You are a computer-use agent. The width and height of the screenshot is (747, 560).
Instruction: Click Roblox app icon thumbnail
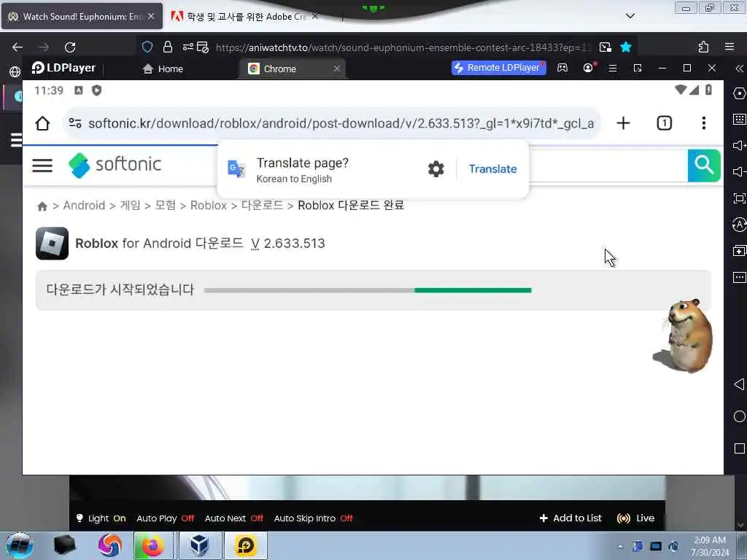pyautogui.click(x=52, y=244)
